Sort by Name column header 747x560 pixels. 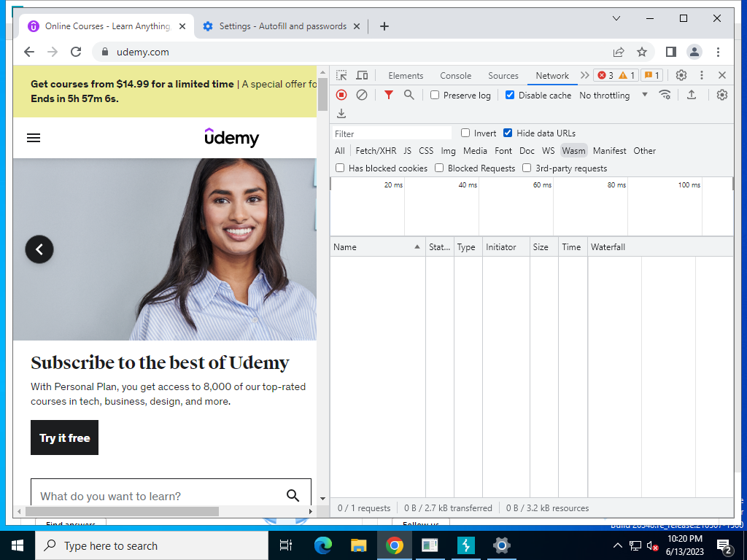click(x=377, y=246)
